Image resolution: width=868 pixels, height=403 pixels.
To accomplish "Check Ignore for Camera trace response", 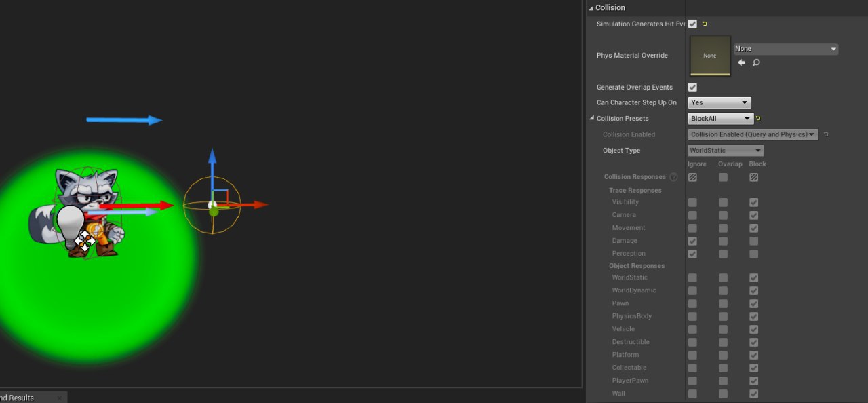I will (x=692, y=215).
